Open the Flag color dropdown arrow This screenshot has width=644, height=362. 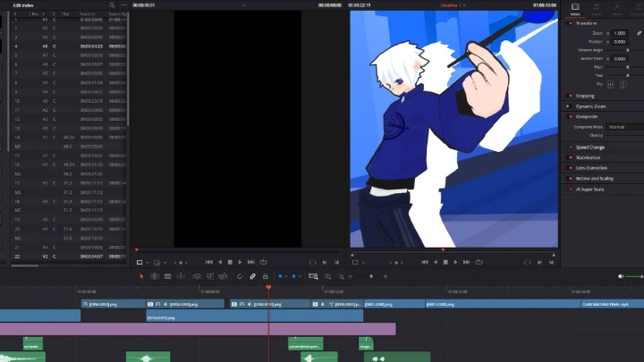[x=286, y=276]
